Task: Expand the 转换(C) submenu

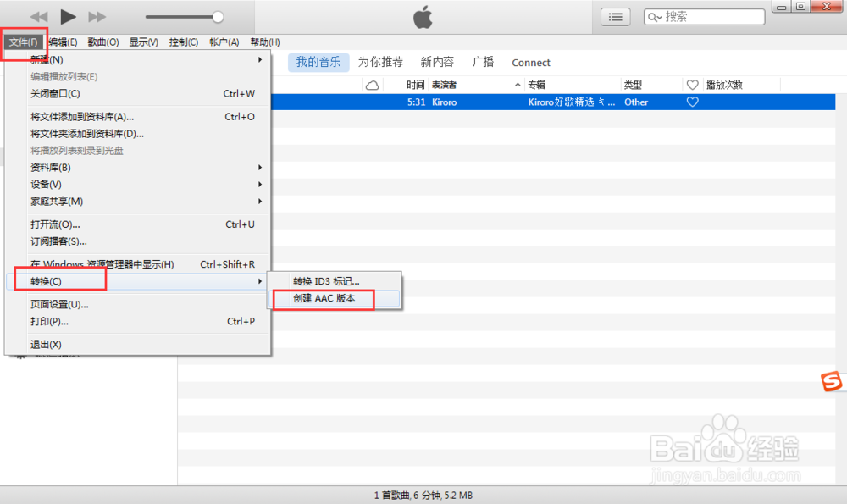Action: click(x=138, y=281)
